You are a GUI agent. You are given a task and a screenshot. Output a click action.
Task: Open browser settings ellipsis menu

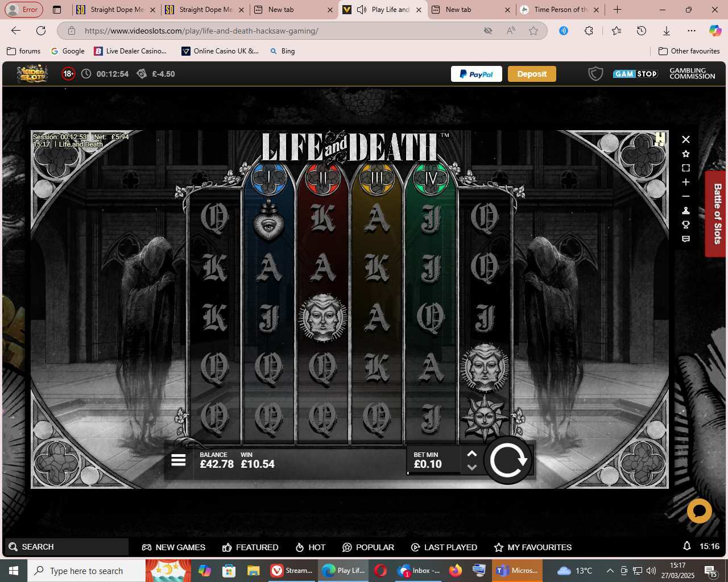click(692, 31)
